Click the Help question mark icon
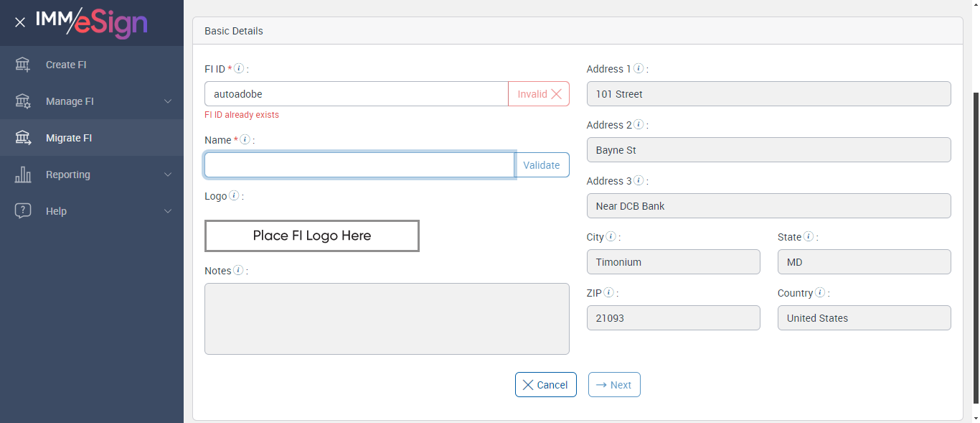Screen dimensions: 980x423 pyautogui.click(x=23, y=211)
